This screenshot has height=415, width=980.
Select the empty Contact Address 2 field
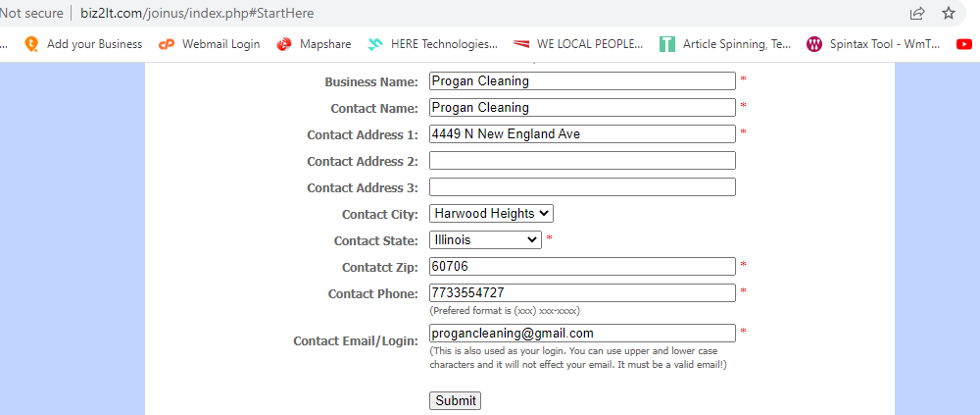point(582,161)
